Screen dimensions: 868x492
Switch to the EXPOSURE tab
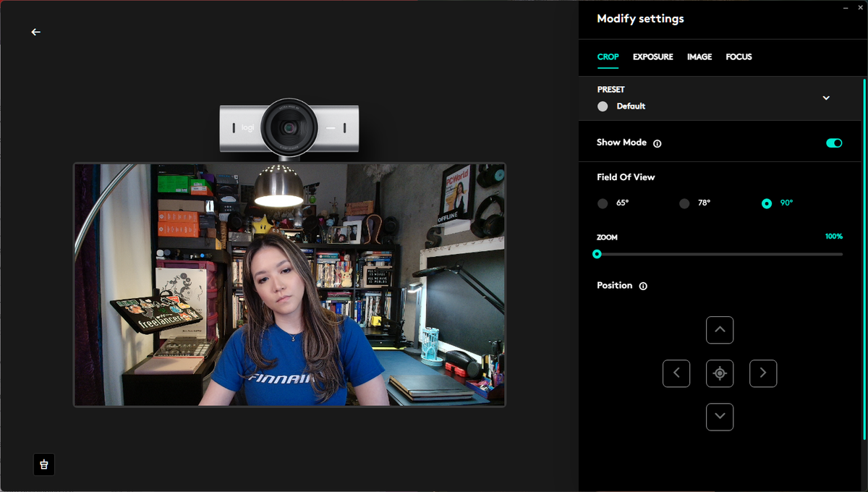[x=653, y=56]
